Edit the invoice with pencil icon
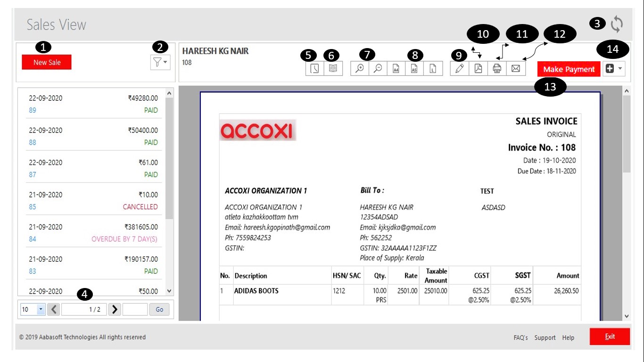 [x=459, y=69]
